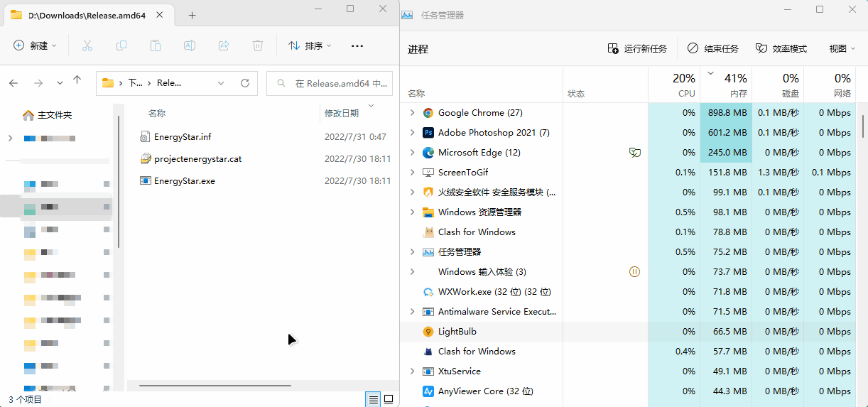Click the delete trash bin icon

pyautogui.click(x=258, y=45)
